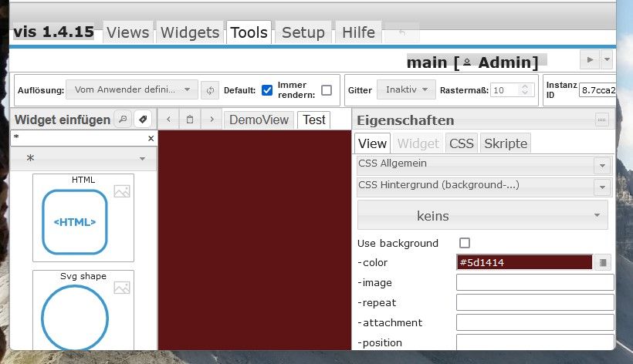Switch to the DemoView tab

[259, 120]
